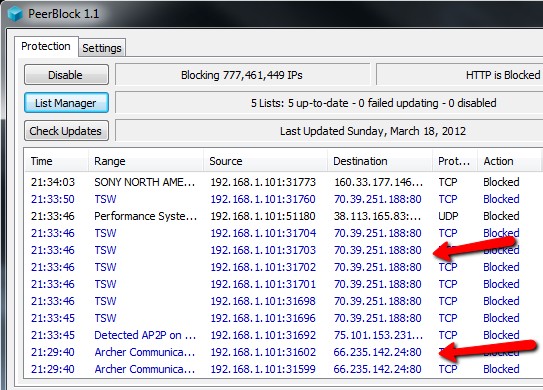
Task: Click Blocked in source port 31698 row
Action: click(x=501, y=301)
